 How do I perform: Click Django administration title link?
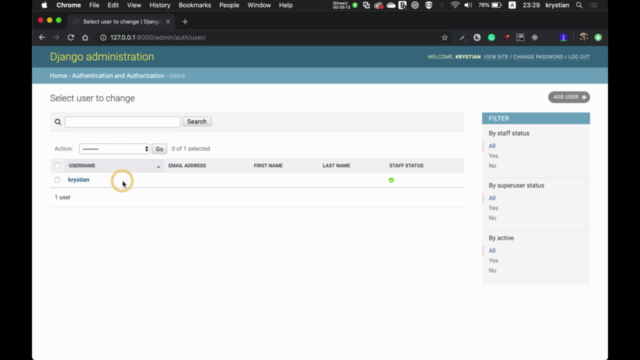[x=102, y=57]
